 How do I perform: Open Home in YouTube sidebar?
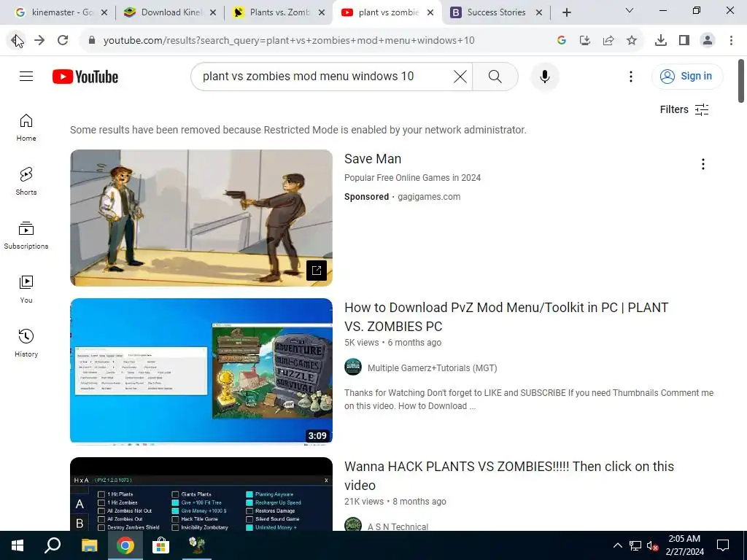tap(26, 128)
